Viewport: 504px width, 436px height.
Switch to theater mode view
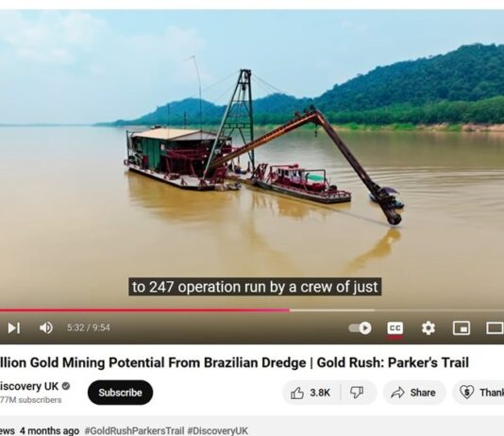click(x=495, y=328)
